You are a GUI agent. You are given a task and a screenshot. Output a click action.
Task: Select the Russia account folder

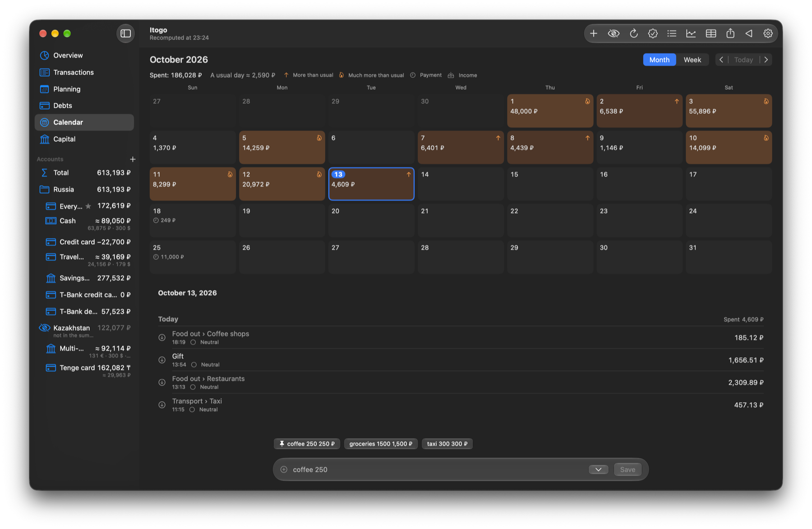tap(84, 189)
